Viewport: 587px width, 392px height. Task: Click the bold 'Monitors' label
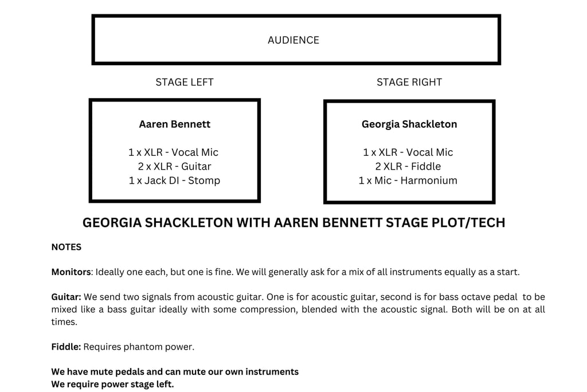[x=71, y=272]
